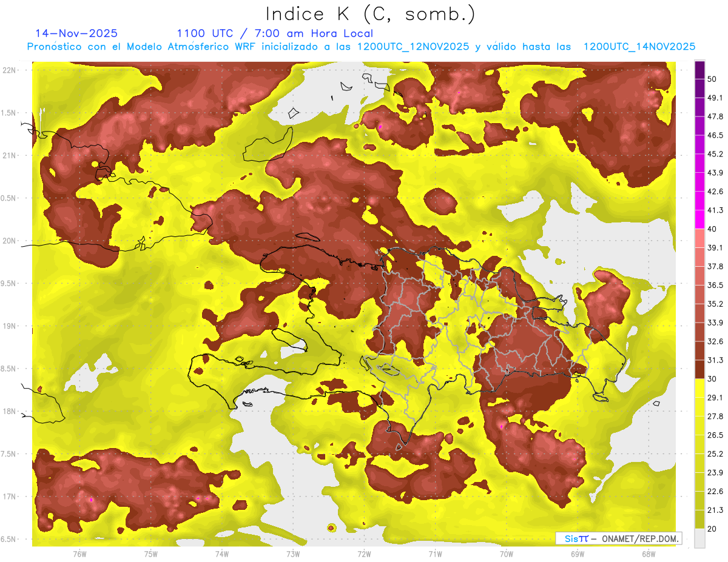Viewport: 728px width, 562px height.
Task: Click the legend value '33.9'
Action: pyautogui.click(x=715, y=323)
